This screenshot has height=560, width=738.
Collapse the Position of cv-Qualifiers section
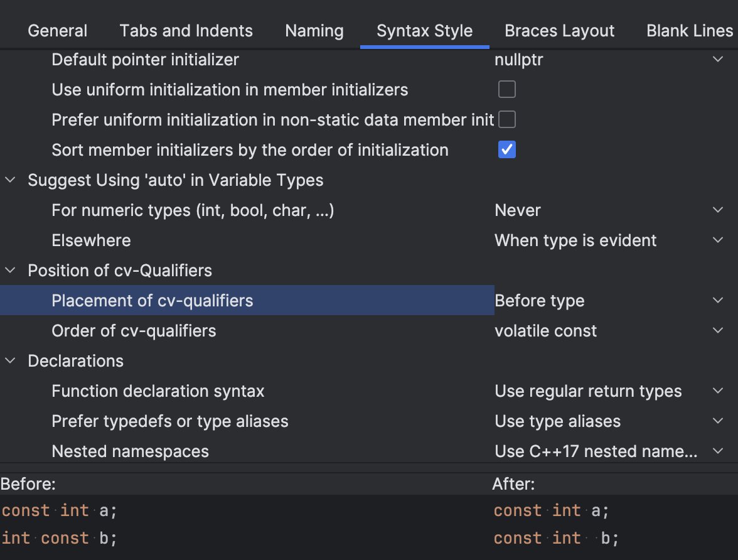[11, 271]
